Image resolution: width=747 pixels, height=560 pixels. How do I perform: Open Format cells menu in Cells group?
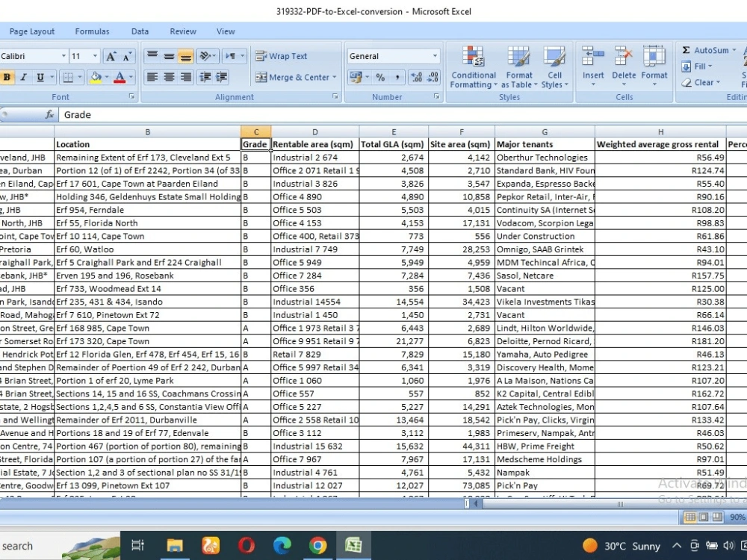point(654,66)
